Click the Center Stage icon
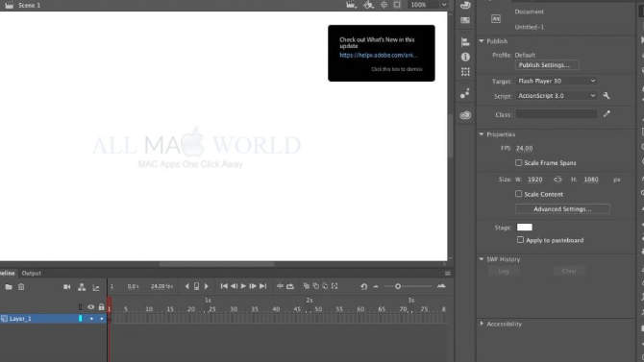This screenshot has height=362, width=644. pyautogui.click(x=384, y=5)
